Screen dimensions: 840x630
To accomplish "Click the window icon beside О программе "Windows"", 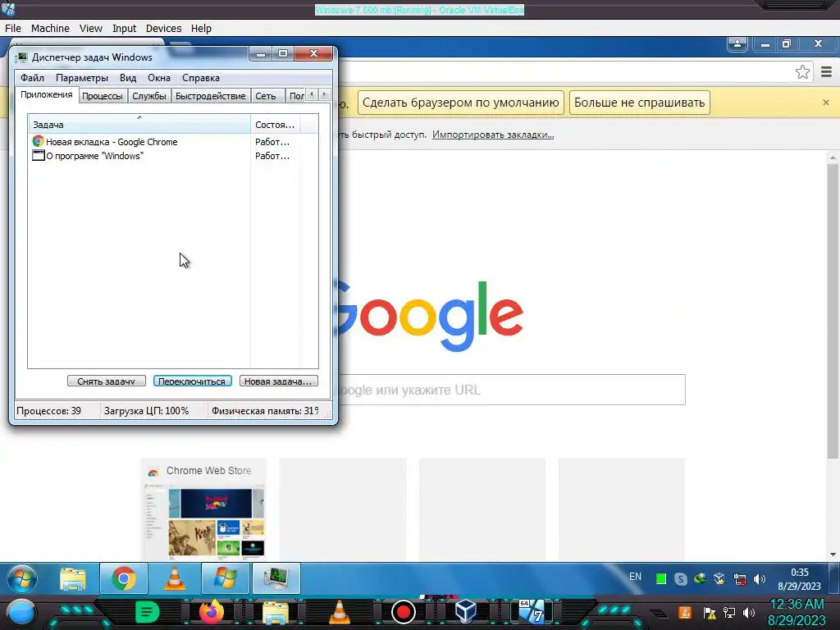I will [x=38, y=156].
